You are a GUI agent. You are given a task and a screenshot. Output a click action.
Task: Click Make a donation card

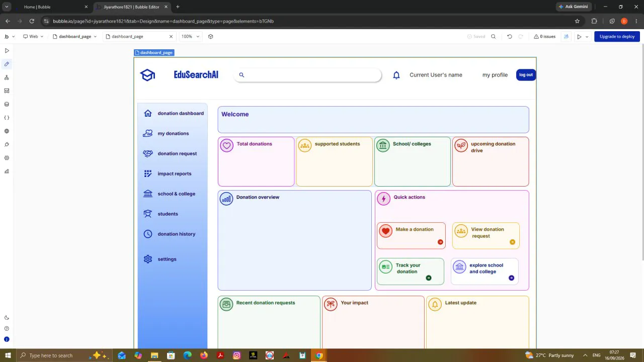[x=411, y=235]
